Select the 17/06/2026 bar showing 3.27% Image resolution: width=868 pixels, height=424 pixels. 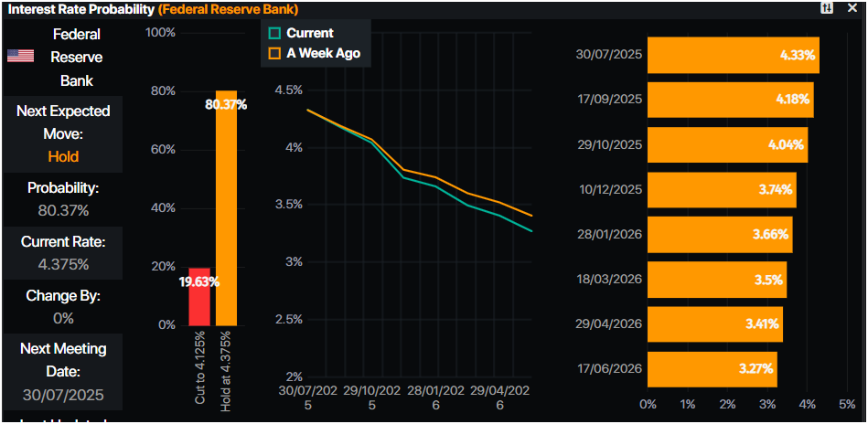(x=712, y=369)
